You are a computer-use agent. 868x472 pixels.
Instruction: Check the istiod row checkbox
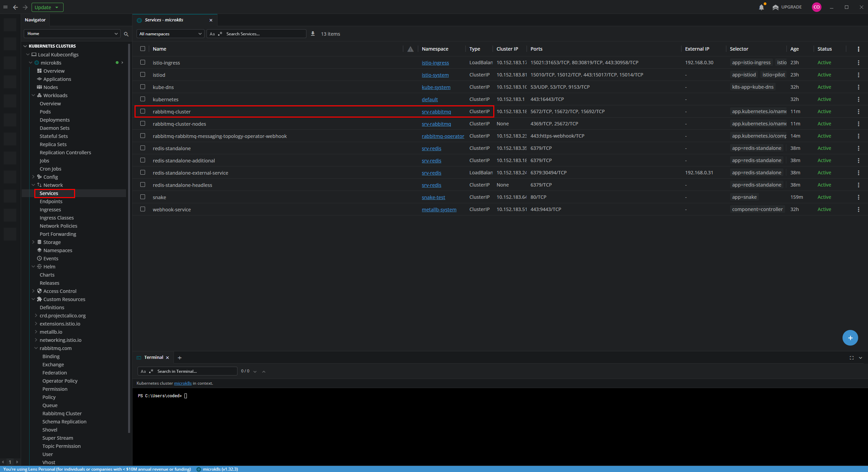143,74
